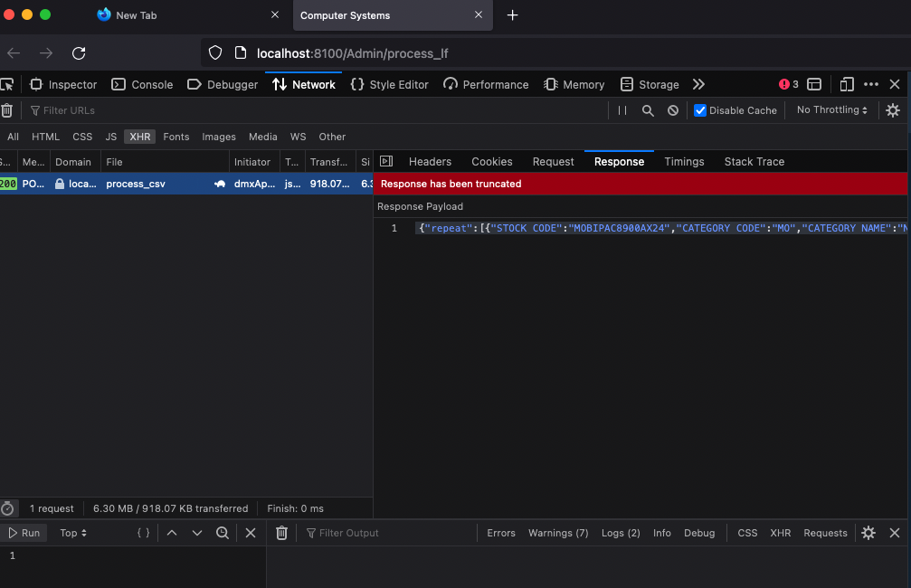Filter requests by Other
The height and width of the screenshot is (588, 911).
(x=332, y=138)
